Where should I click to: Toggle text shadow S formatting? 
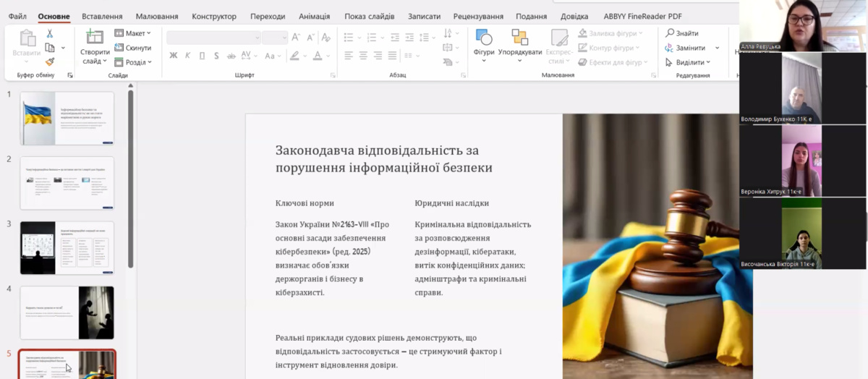216,56
